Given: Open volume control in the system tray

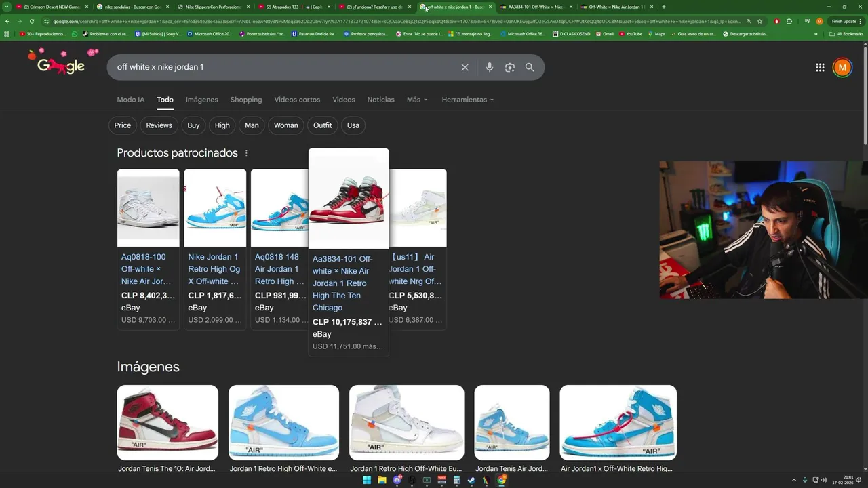Looking at the screenshot, I should click(823, 481).
